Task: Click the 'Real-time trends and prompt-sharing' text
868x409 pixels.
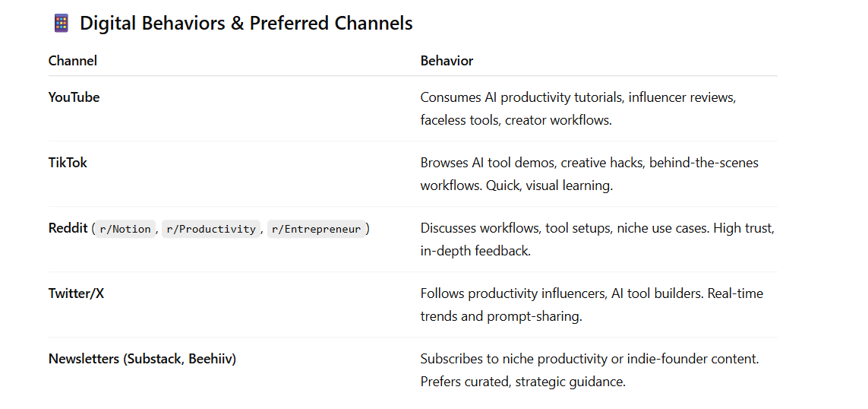Action: 592,305
